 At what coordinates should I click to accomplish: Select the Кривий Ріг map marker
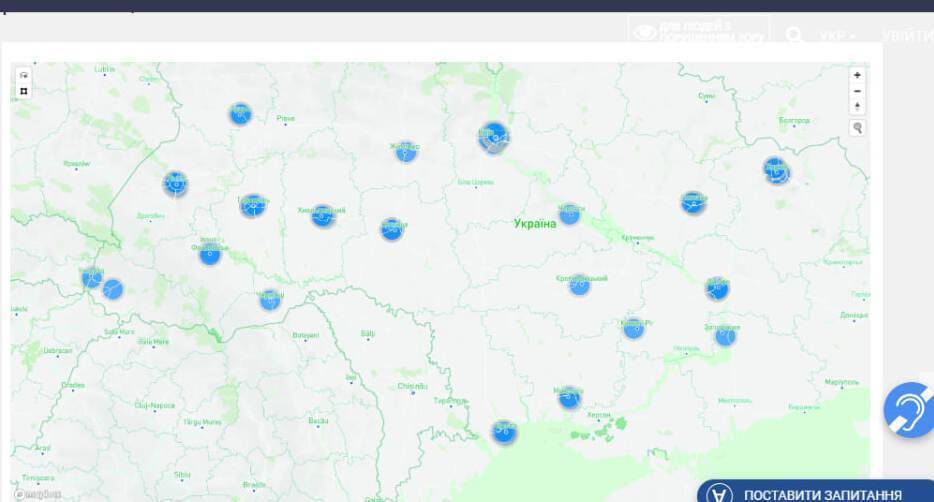click(633, 329)
